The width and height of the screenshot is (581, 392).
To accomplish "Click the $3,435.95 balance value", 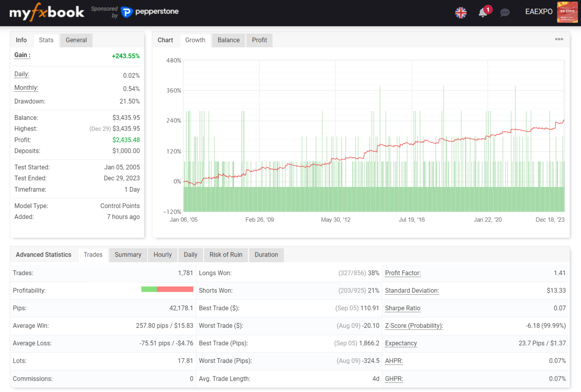I will [126, 118].
